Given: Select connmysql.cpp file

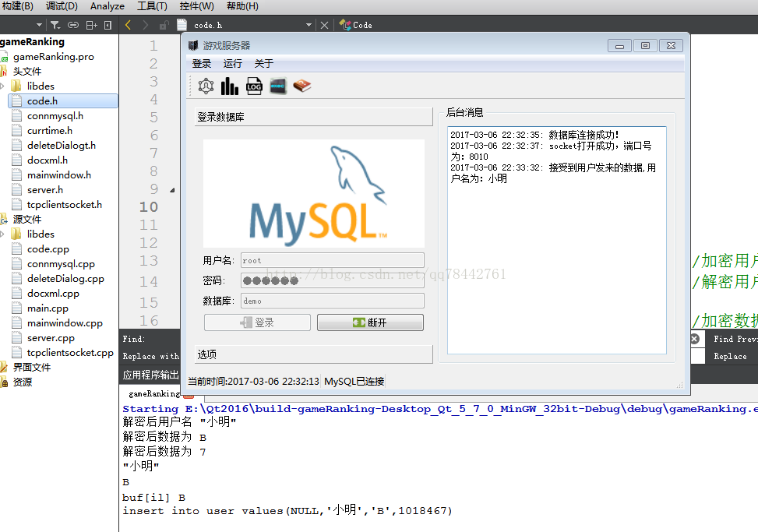Looking at the screenshot, I should tap(61, 264).
